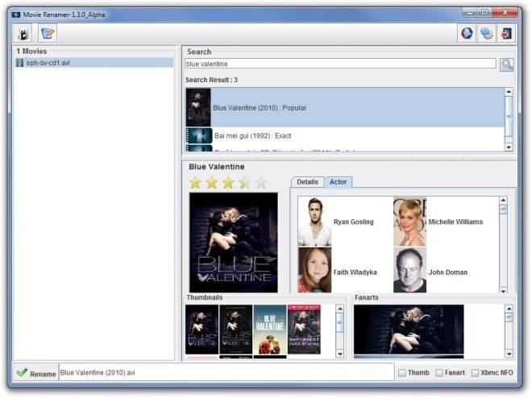
Task: Click search results scrollbar down arrow
Action: 509,147
